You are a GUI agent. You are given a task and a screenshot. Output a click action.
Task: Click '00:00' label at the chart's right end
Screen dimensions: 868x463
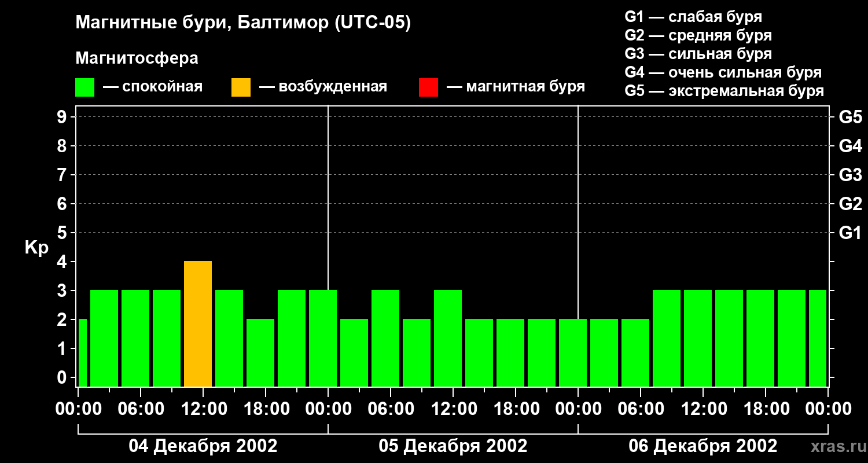[x=828, y=409]
